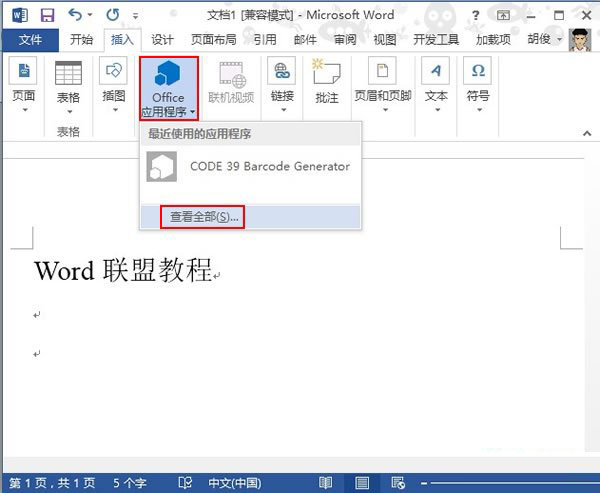This screenshot has width=600, height=493.
Task: Click the page count 第1页,共1页 in status bar
Action: coord(52,483)
